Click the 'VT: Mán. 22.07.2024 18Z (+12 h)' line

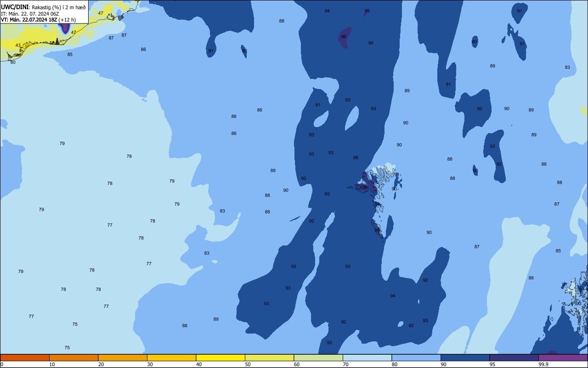(39, 20)
